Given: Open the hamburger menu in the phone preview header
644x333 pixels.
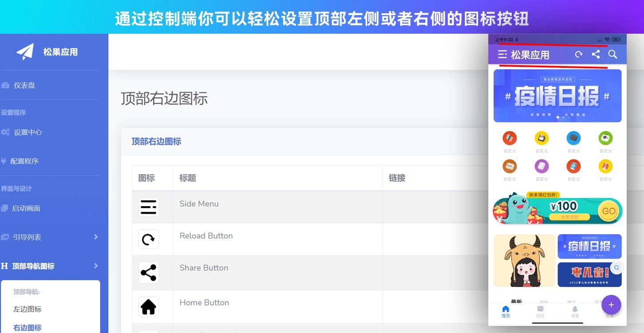Looking at the screenshot, I should pos(503,54).
